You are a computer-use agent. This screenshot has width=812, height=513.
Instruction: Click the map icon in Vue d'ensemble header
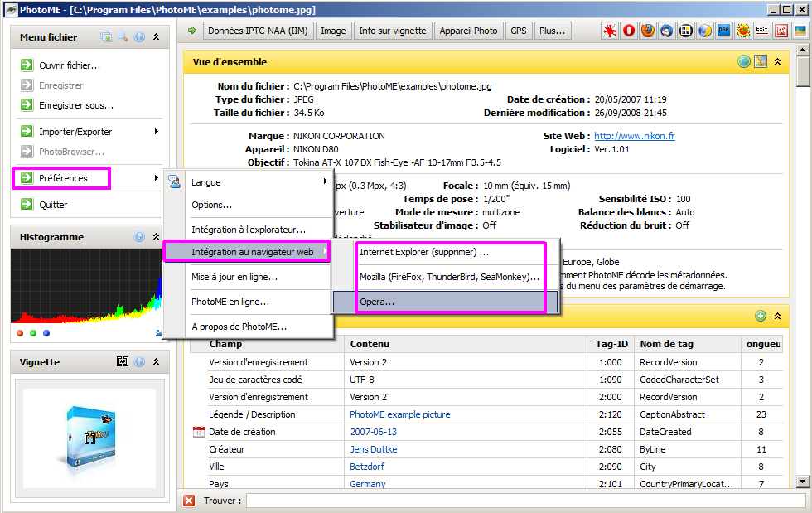(761, 61)
